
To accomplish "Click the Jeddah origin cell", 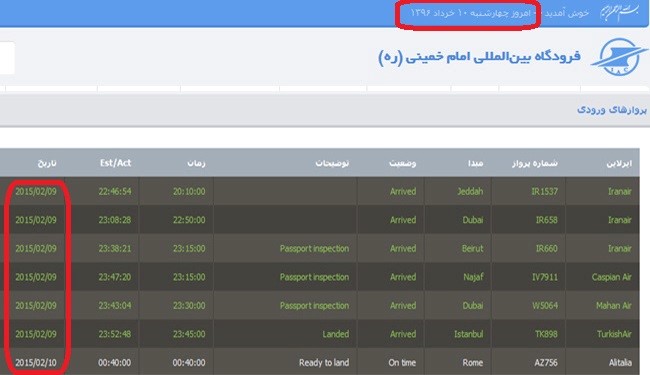I will coord(470,191).
